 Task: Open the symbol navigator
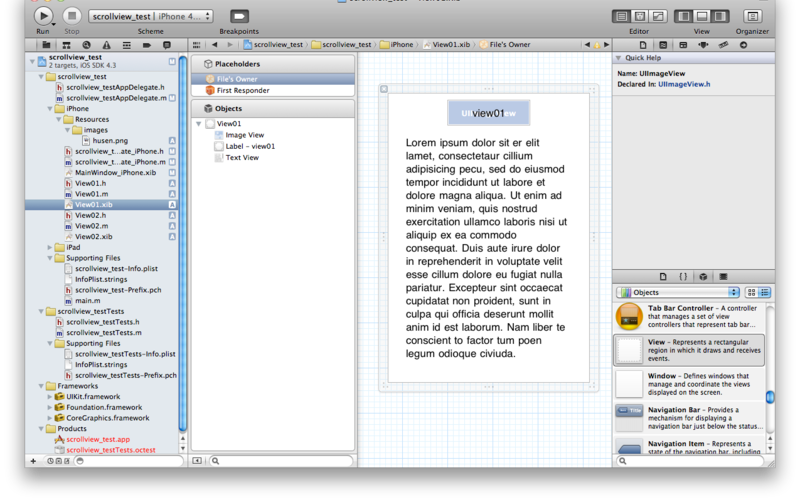(66, 45)
